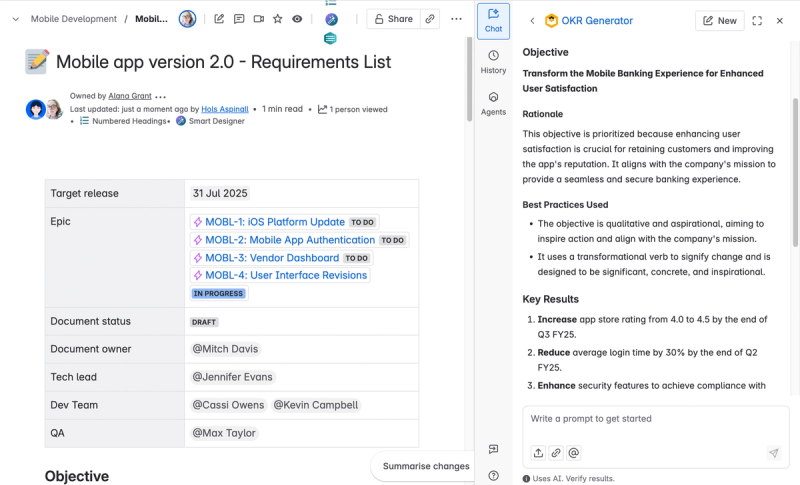Open the help question mark icon
Viewport: 800px width, 485px height.
click(x=493, y=475)
